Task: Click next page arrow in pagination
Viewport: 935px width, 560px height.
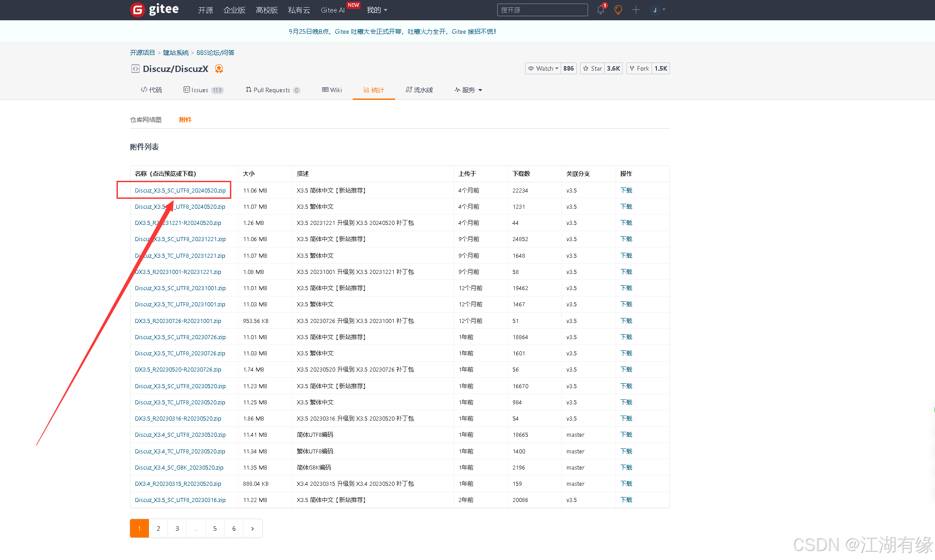Action: [252, 529]
